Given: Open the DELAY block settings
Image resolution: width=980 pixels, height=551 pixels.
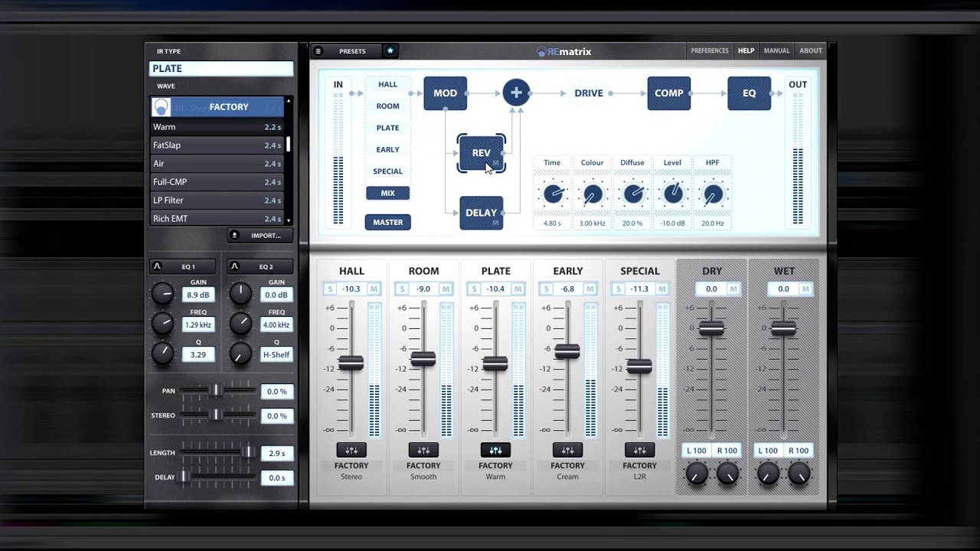Looking at the screenshot, I should pyautogui.click(x=481, y=213).
